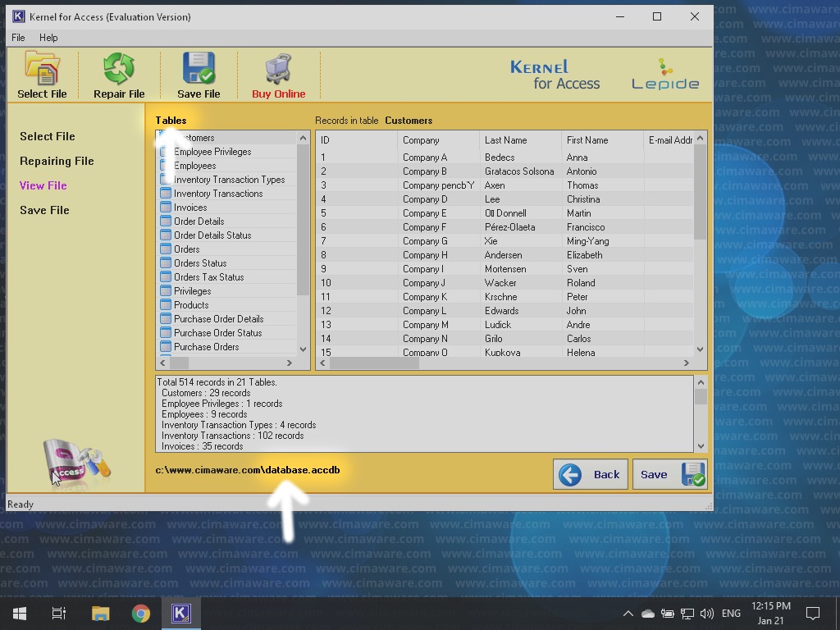
Task: Open the File menu
Action: [18, 38]
